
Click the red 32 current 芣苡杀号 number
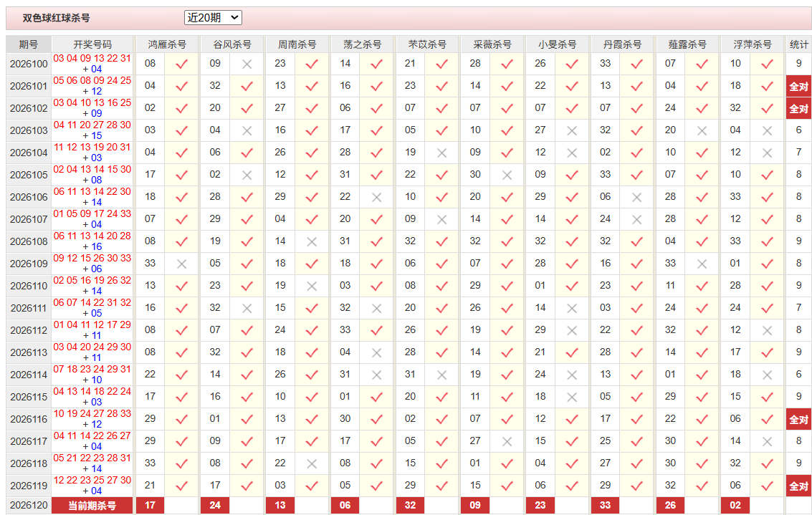click(x=410, y=506)
